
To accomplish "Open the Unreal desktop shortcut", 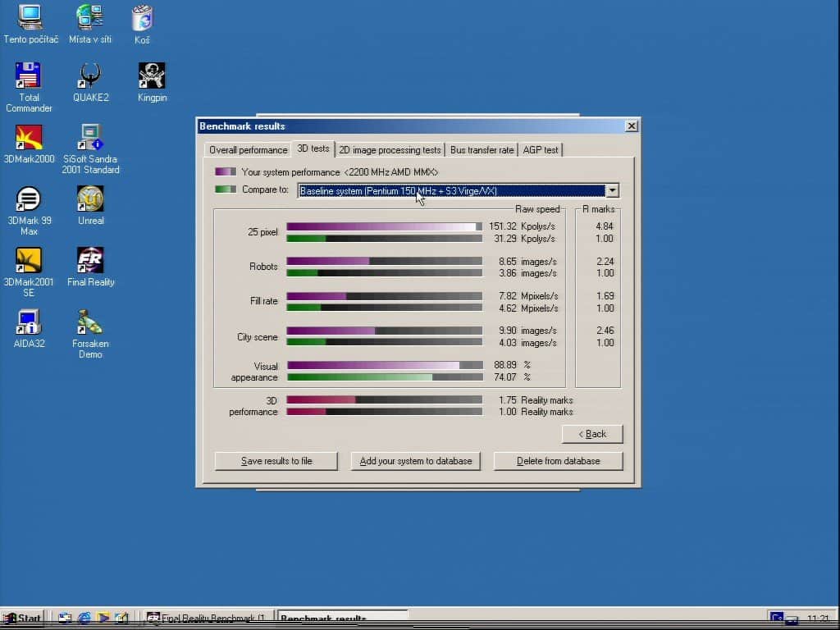I will (x=90, y=199).
